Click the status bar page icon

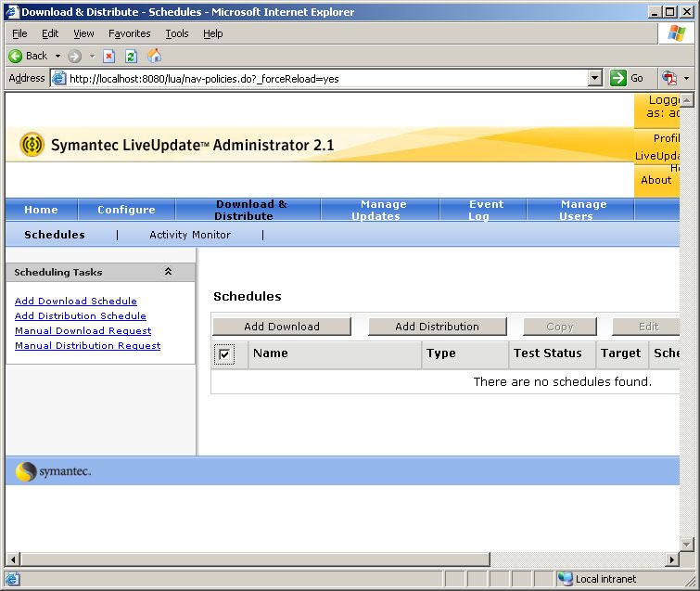[12, 579]
